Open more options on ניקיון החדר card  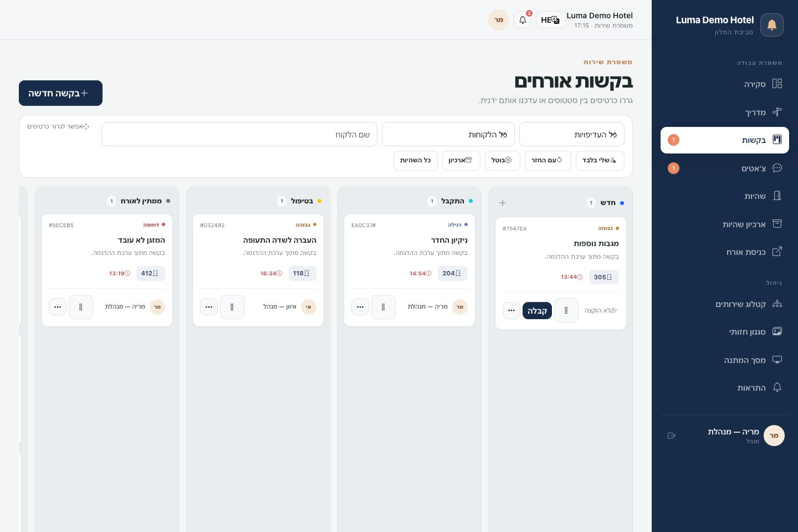click(360, 307)
